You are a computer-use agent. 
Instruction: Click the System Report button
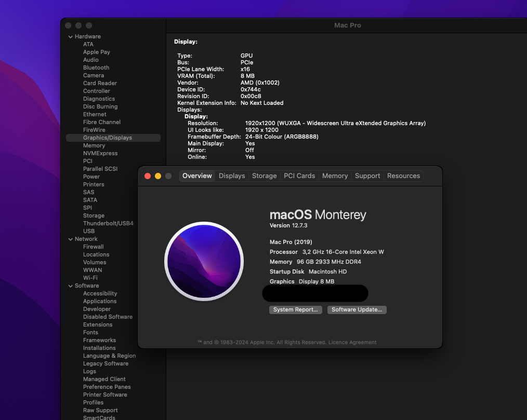(x=295, y=309)
